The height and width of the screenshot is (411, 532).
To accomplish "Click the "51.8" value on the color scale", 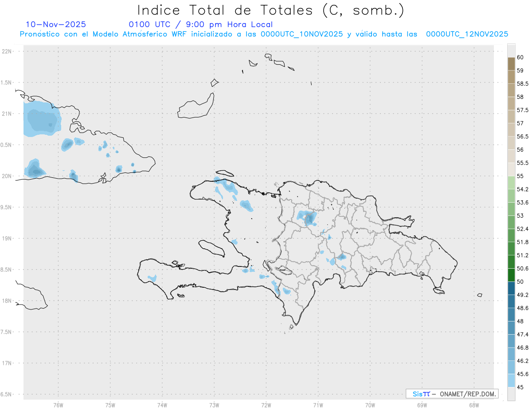I will (522, 242).
